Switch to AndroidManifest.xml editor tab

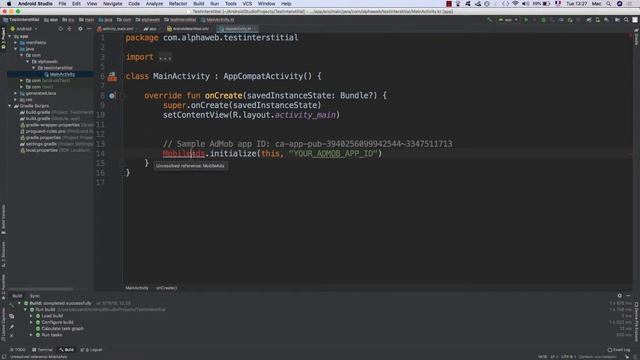pos(190,29)
